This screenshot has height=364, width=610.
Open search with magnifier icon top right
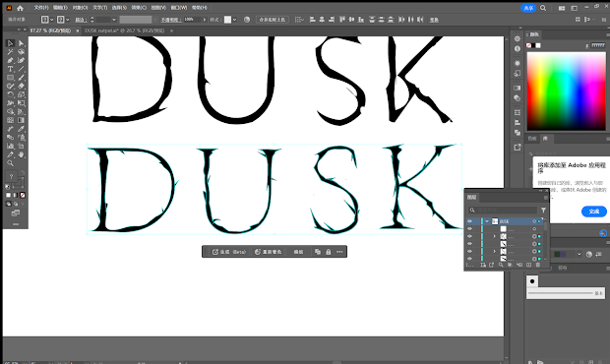pyautogui.click(x=543, y=8)
